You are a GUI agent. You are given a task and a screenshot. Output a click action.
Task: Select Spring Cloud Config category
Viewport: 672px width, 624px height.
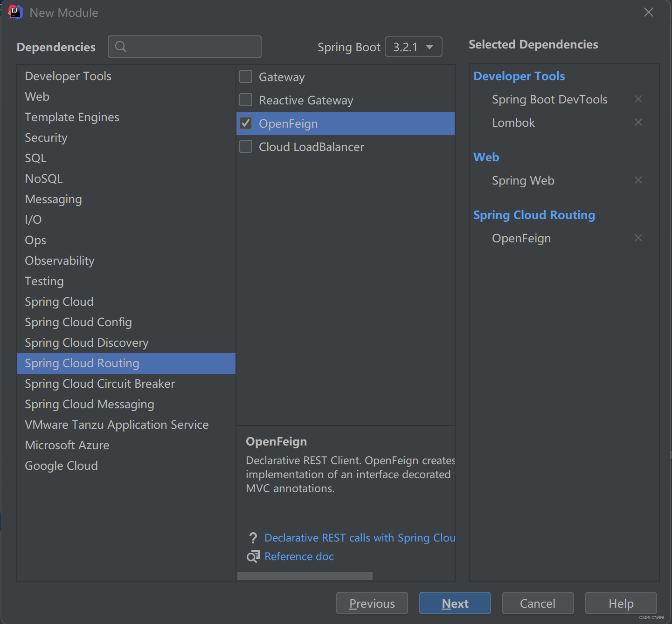tap(126, 322)
